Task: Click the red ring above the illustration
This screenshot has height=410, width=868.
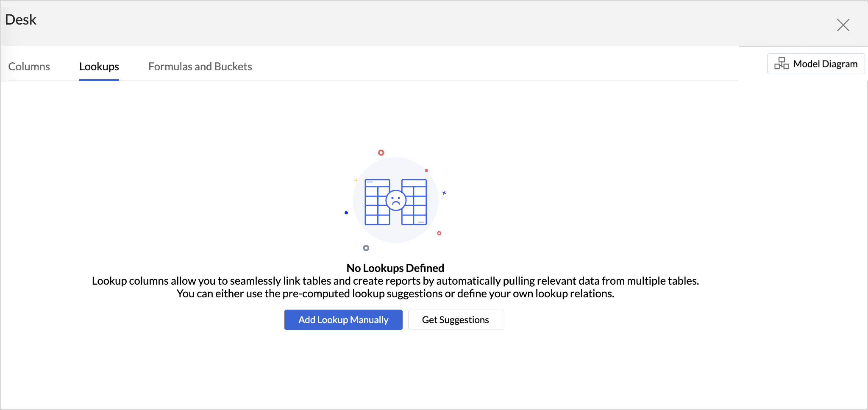Action: tap(381, 152)
